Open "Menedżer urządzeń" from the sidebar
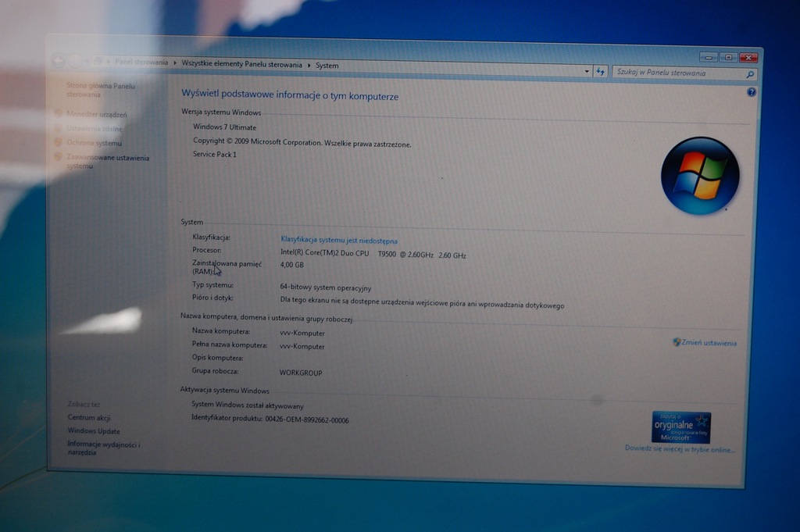The width and height of the screenshot is (800, 532). click(96, 114)
